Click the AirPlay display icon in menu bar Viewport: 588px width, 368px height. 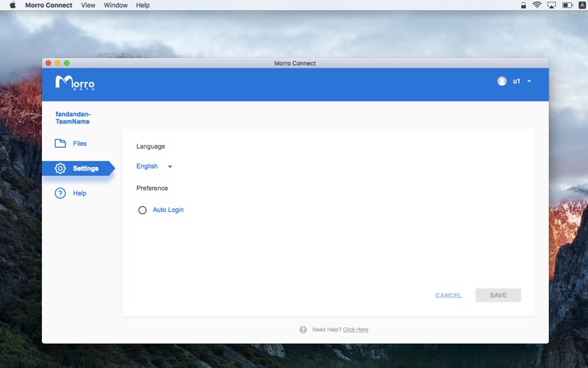551,5
